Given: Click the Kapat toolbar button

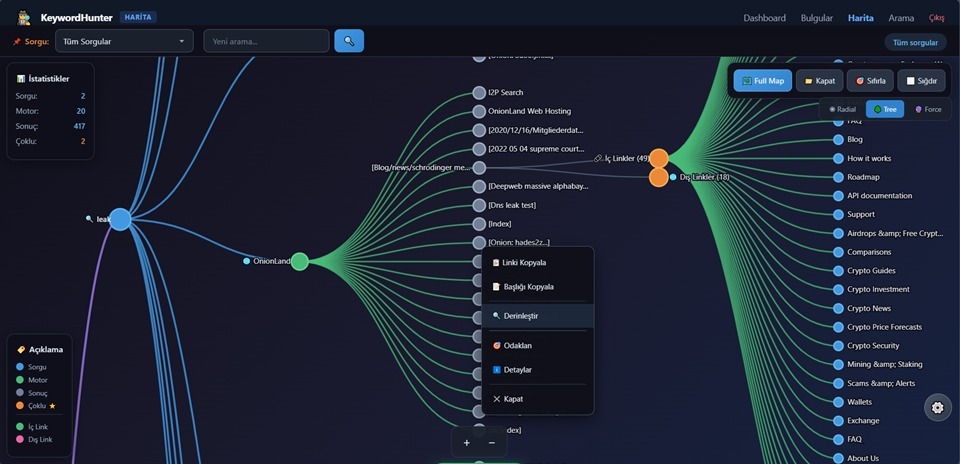Looking at the screenshot, I should coord(819,81).
